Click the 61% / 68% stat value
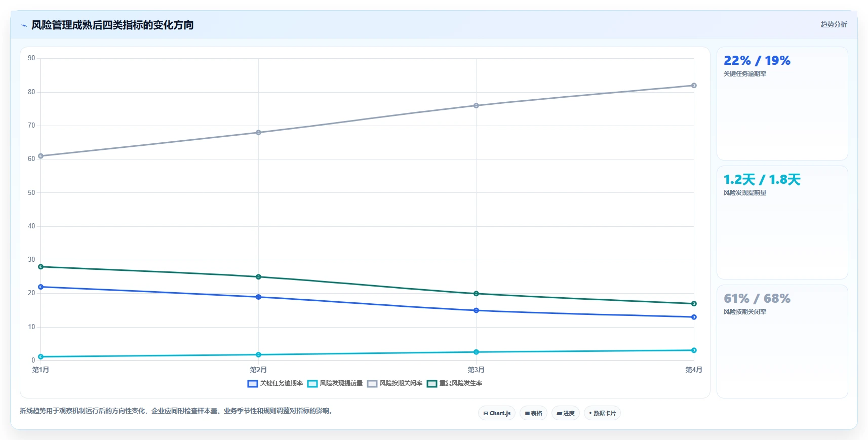Screen dimensions: 868x440 [x=757, y=299]
